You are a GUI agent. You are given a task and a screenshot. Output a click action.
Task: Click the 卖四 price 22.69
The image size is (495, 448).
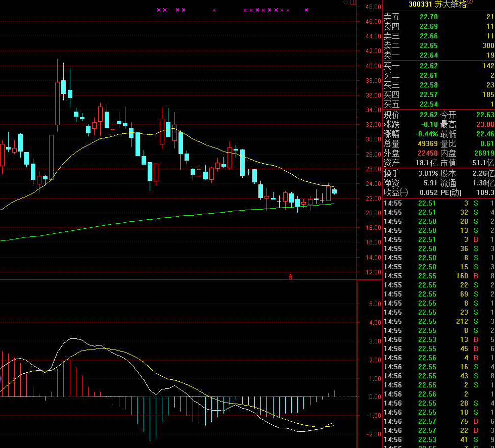428,26
